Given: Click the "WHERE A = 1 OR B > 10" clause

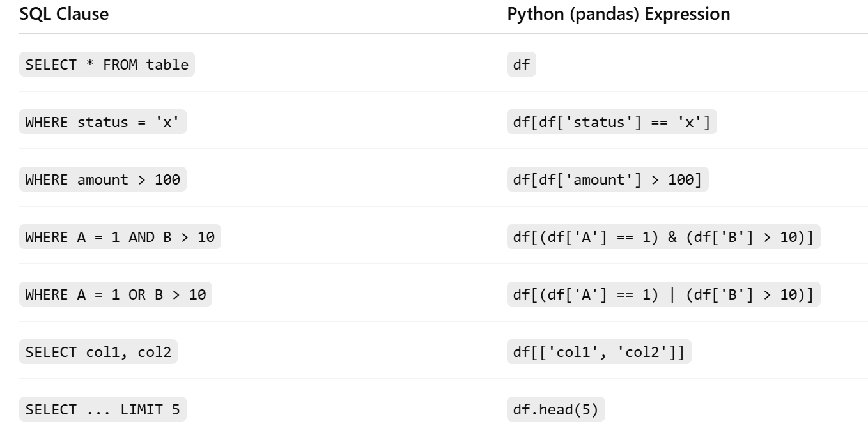Looking at the screenshot, I should click(x=115, y=294).
